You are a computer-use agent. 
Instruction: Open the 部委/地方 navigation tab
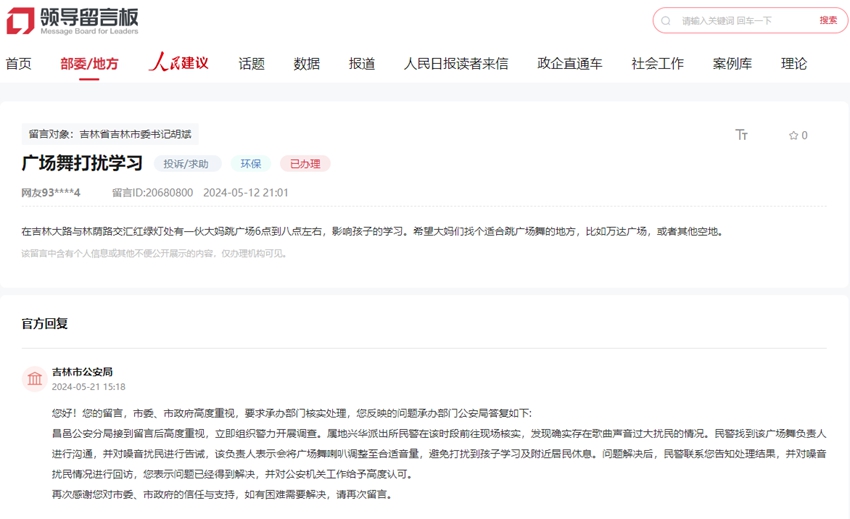click(89, 64)
